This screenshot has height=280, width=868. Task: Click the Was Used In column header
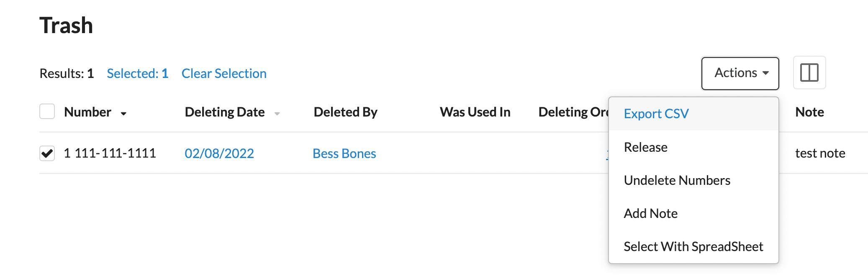pyautogui.click(x=475, y=112)
